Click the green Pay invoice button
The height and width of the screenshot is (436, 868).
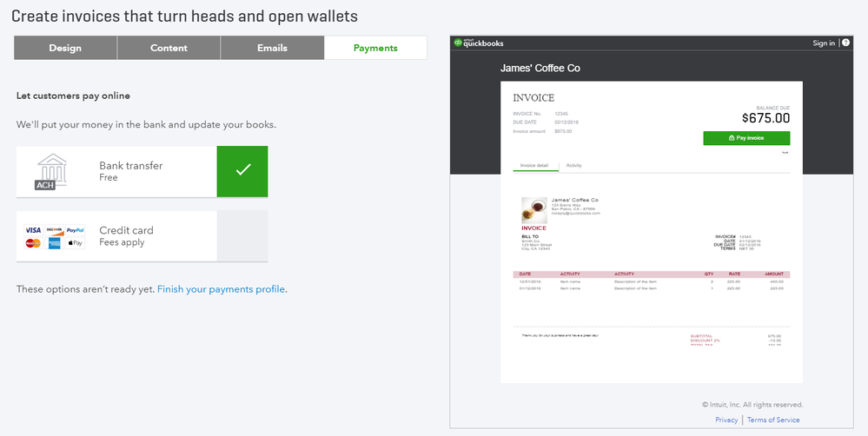click(x=746, y=138)
